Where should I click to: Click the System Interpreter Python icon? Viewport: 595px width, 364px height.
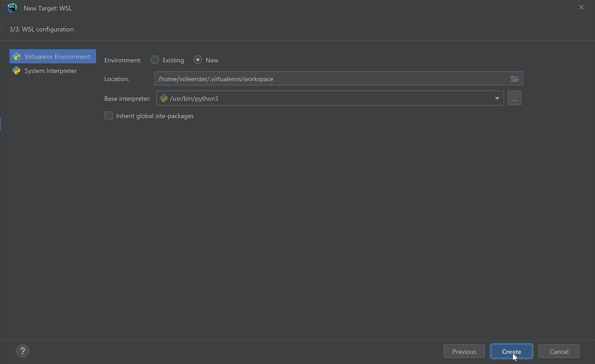[17, 71]
